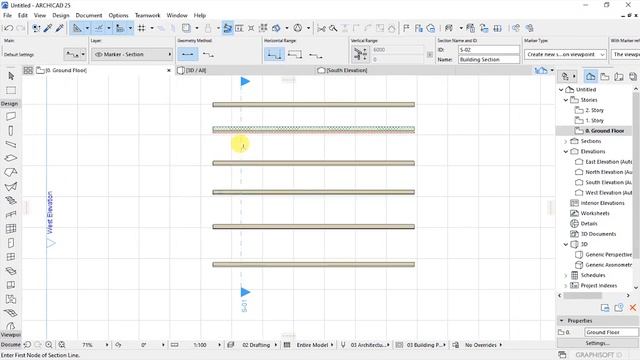Screen dimensions: 640x360
Task: Switch to the South Elevation tab
Action: pos(346,70)
